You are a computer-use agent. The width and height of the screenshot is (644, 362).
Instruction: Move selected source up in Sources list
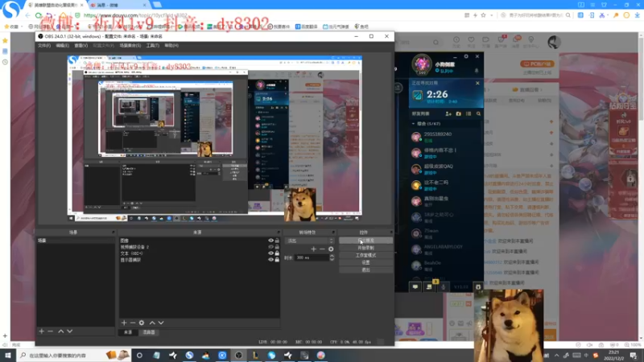152,323
